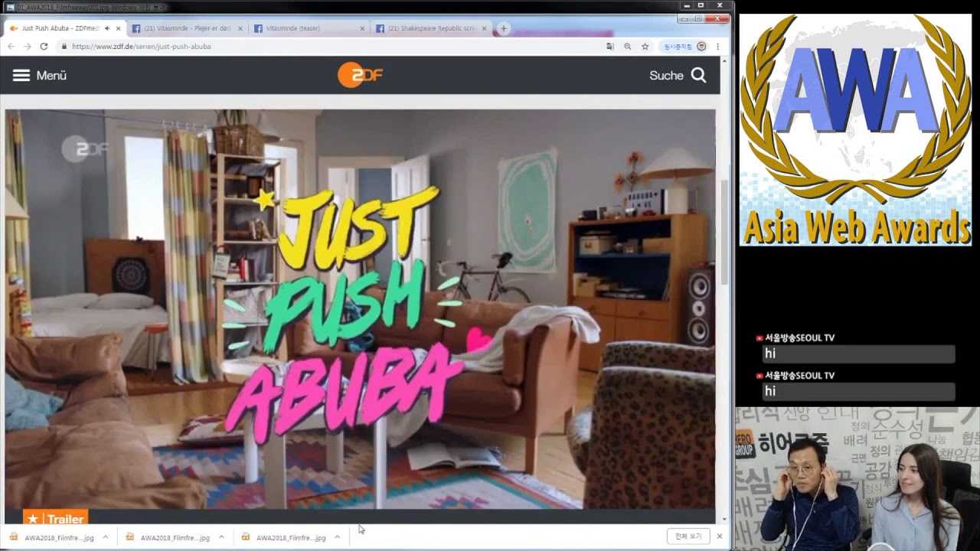This screenshot has width=980, height=551.
Task: Open the ZDF hamburger Menü icon
Action: [21, 75]
